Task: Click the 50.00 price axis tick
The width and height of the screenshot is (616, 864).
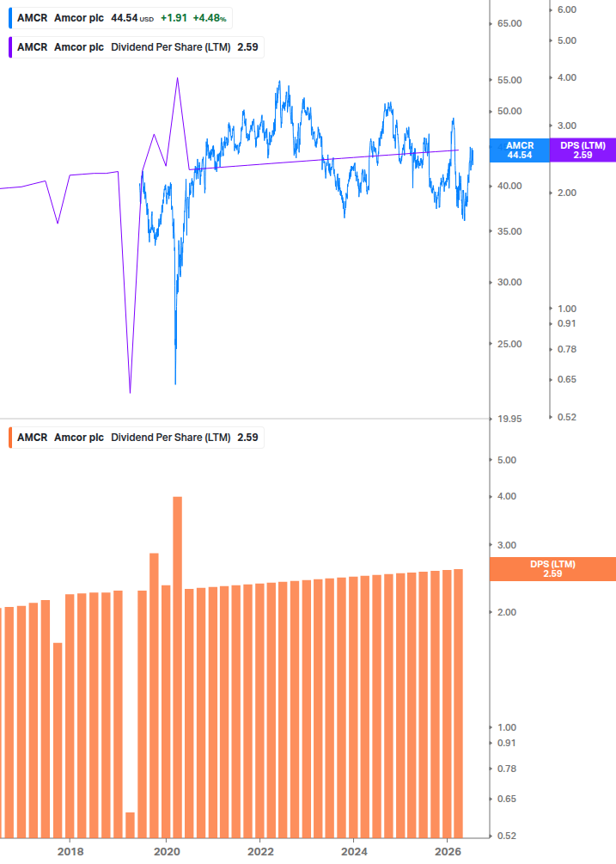Action: tap(509, 111)
